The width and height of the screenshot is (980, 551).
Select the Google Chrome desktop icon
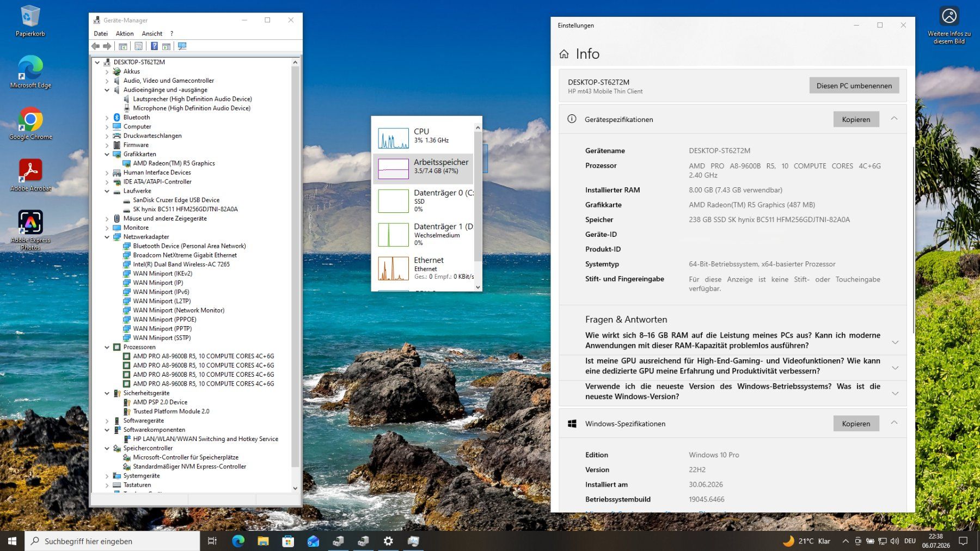[30, 124]
